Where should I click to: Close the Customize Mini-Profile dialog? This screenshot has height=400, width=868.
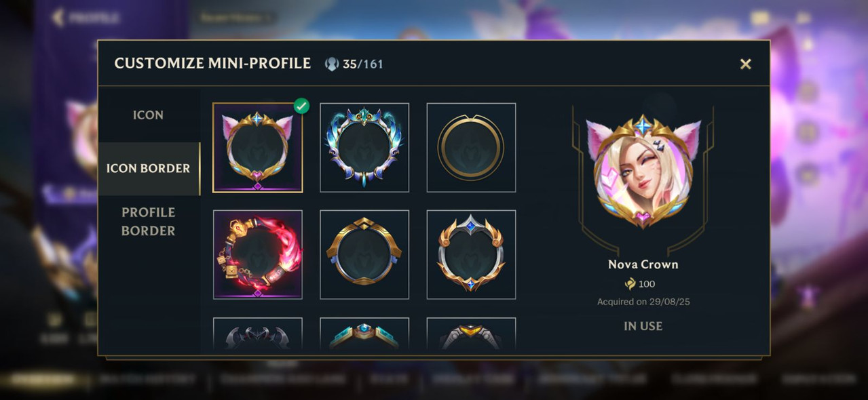tap(745, 64)
